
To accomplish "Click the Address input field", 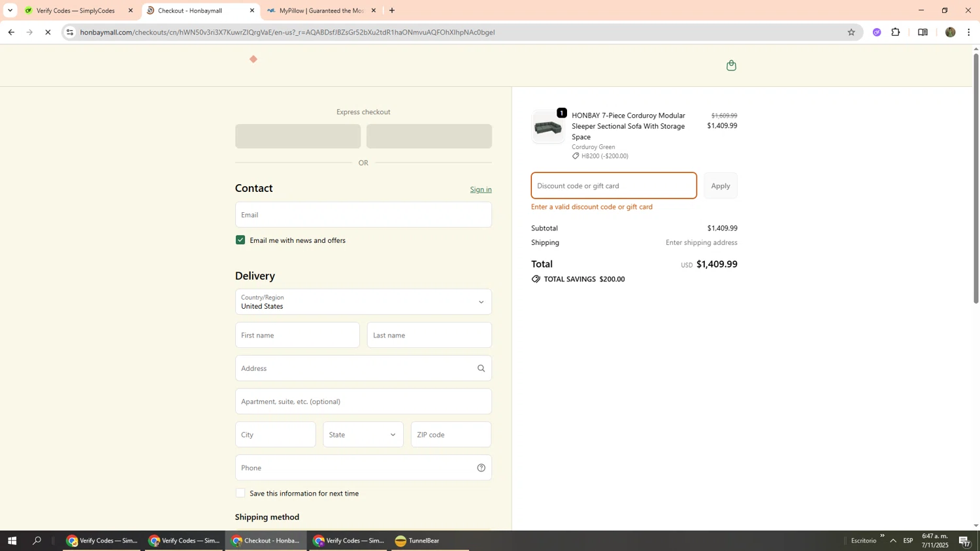I will (x=363, y=368).
